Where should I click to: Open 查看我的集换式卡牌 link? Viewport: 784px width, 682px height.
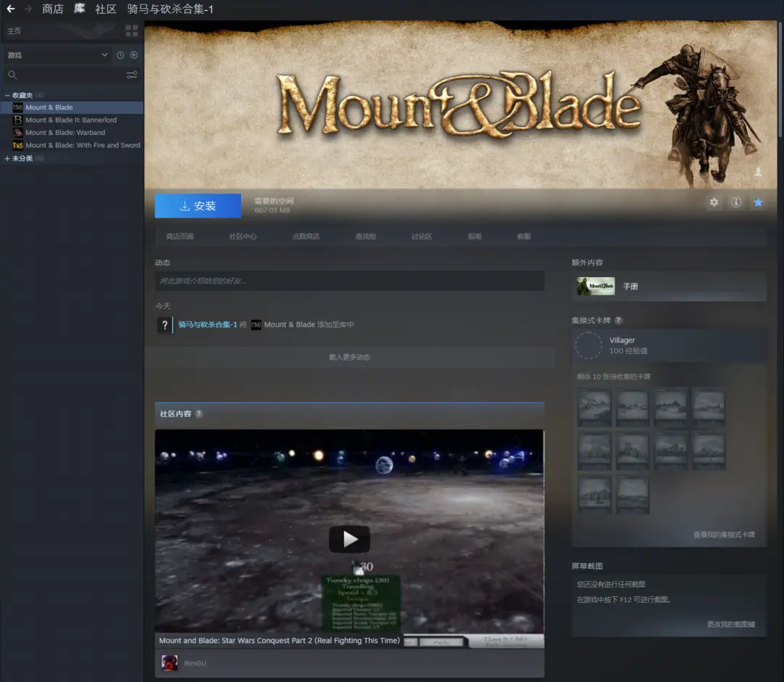[724, 535]
